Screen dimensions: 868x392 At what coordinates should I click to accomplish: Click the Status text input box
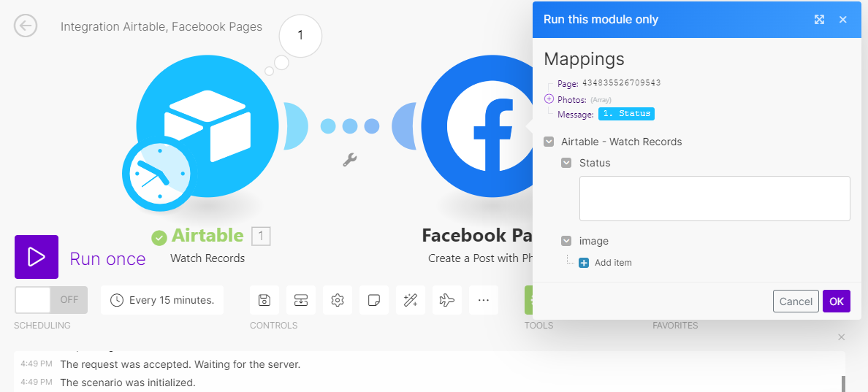[x=715, y=199]
